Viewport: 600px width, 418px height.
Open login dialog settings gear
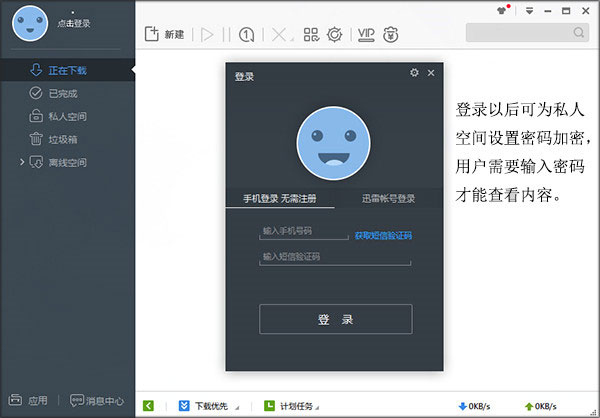click(x=414, y=72)
